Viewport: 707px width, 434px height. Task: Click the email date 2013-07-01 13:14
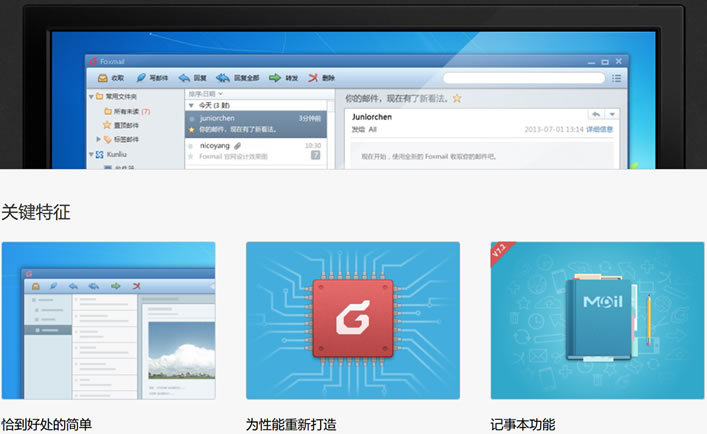(554, 129)
